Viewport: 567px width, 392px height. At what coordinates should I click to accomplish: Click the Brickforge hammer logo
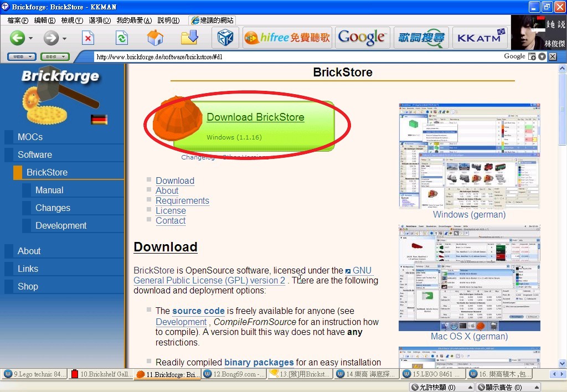click(x=60, y=96)
